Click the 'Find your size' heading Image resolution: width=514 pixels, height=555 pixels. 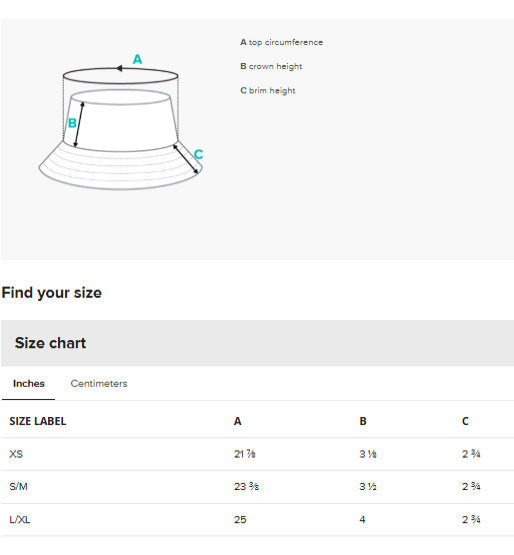[52, 293]
